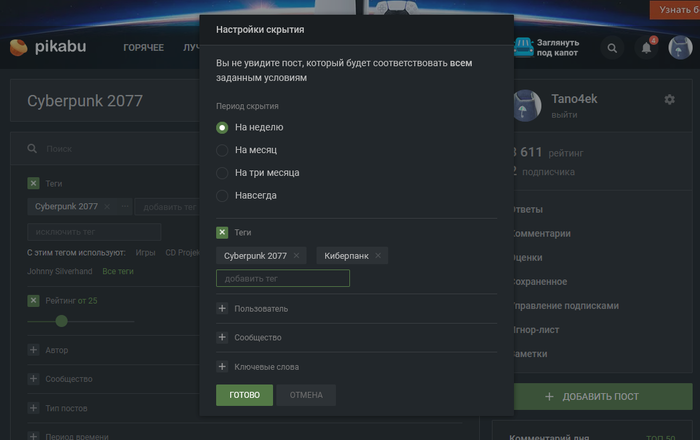Screen dimensions: 700x440
Task: Confirm with the ГОТОВО button
Action: click(244, 395)
